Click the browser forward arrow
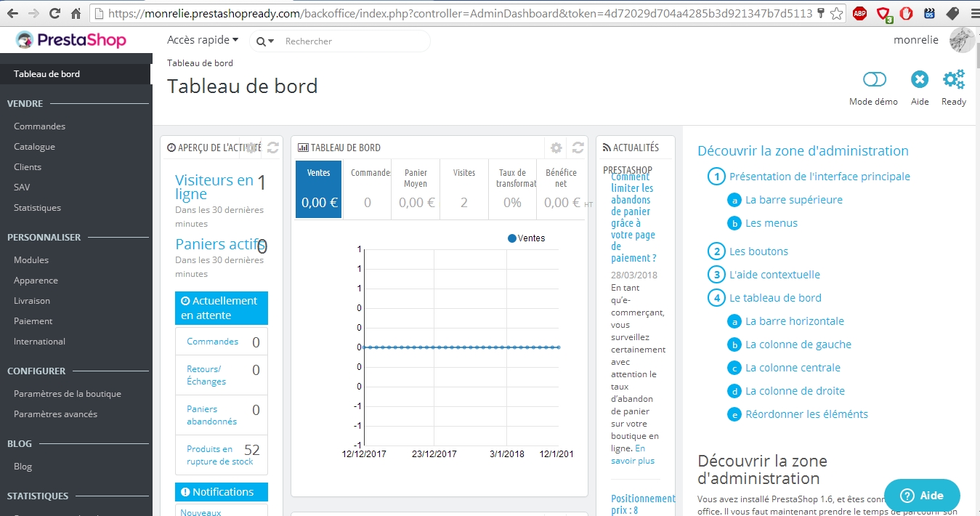980x516 pixels. (33, 13)
